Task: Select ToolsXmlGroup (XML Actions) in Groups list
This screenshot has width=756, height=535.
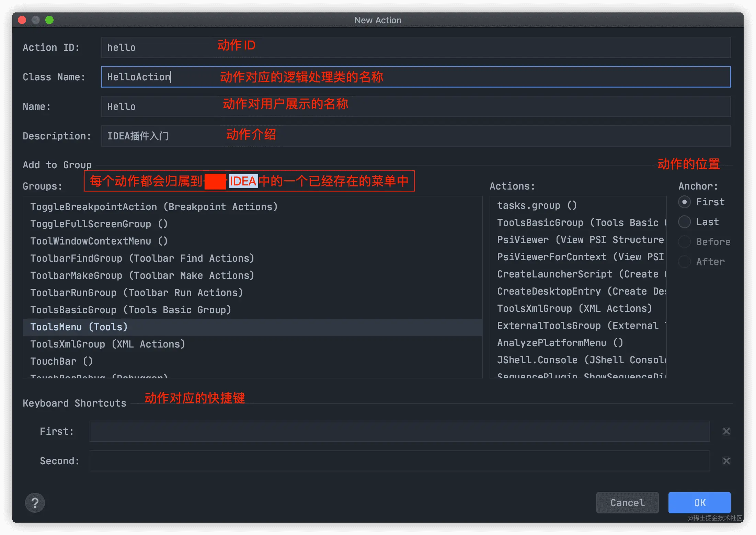Action: point(253,344)
